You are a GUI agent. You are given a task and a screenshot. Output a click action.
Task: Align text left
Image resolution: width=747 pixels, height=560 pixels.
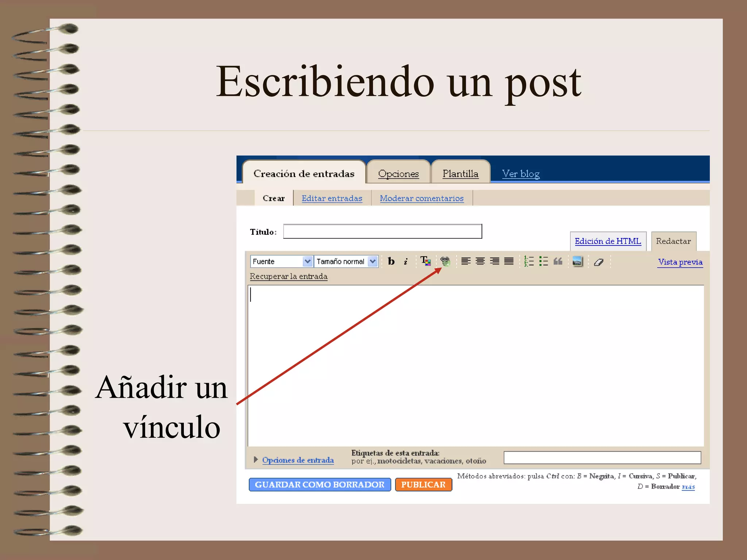click(x=466, y=261)
